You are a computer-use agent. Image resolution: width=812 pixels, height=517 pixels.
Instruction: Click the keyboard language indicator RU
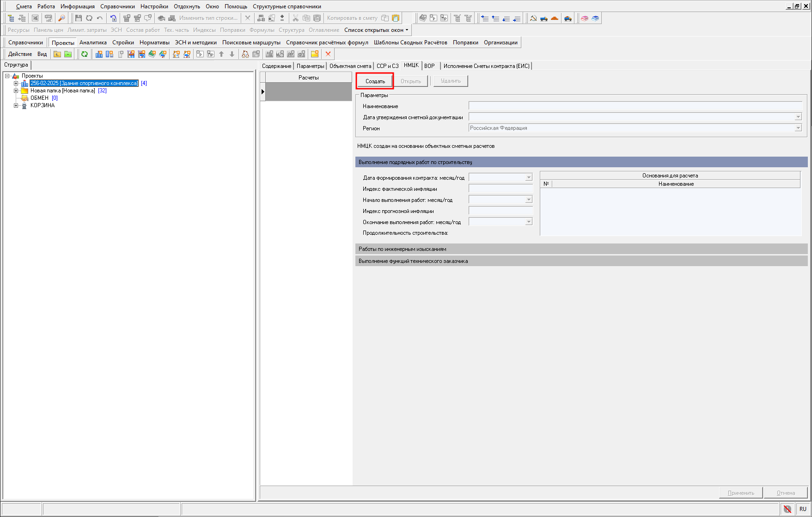click(x=803, y=509)
